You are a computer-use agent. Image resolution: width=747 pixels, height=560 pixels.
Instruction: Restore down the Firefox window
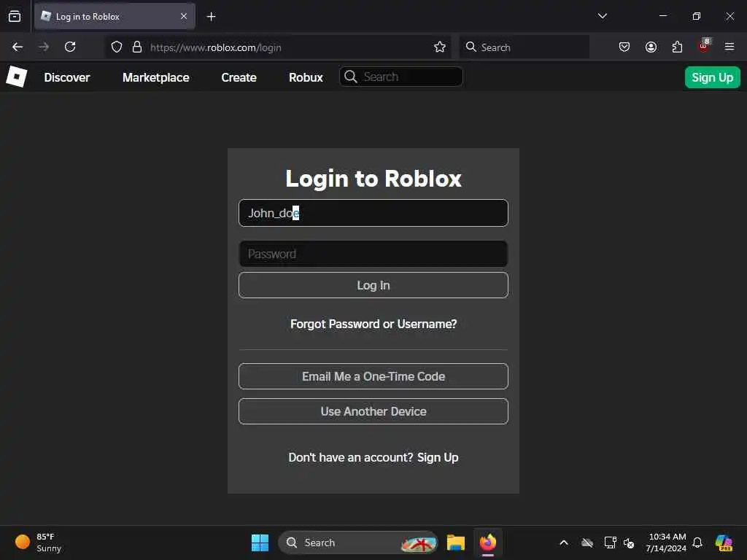point(697,16)
